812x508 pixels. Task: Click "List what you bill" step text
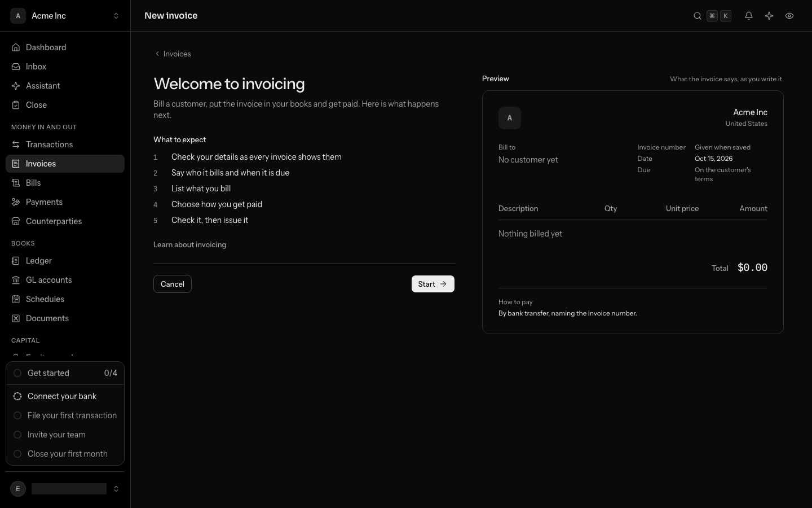point(201,189)
